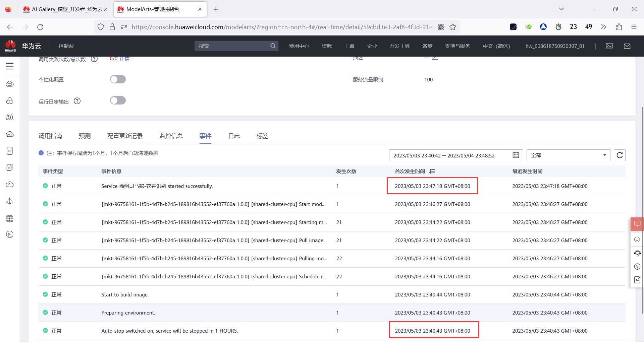Bookmark this page with the star icon
The image size is (644, 342).
[x=453, y=27]
